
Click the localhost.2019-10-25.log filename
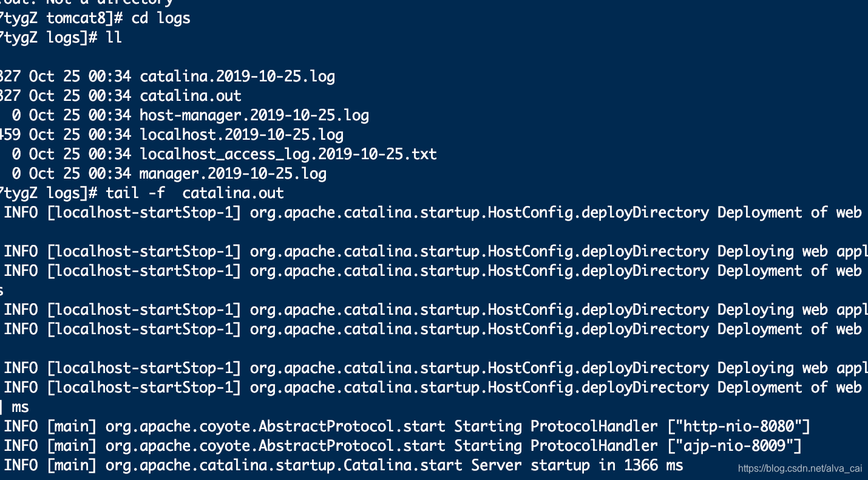tap(242, 135)
